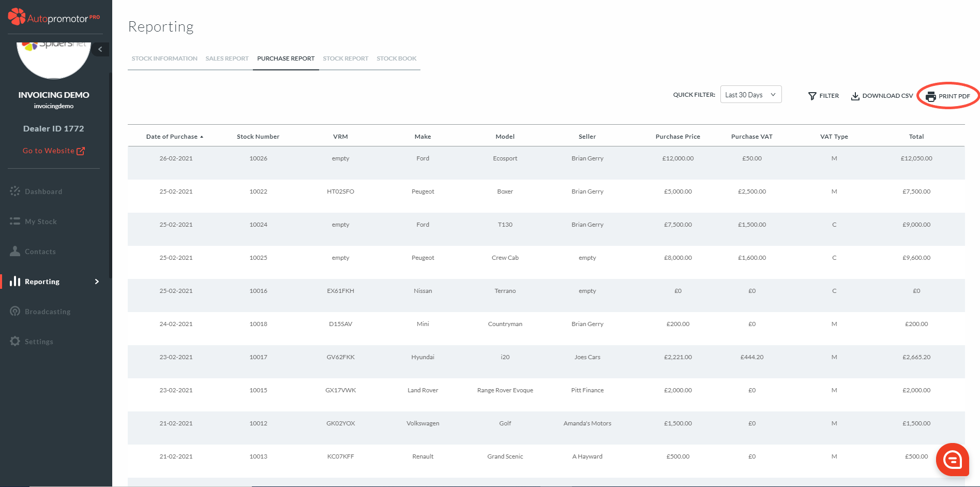Click the Dashboard icon in sidebar

15,191
